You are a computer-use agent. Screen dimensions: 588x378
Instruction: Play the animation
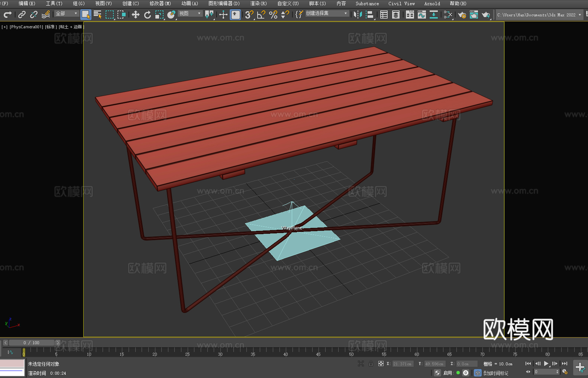(x=546, y=364)
